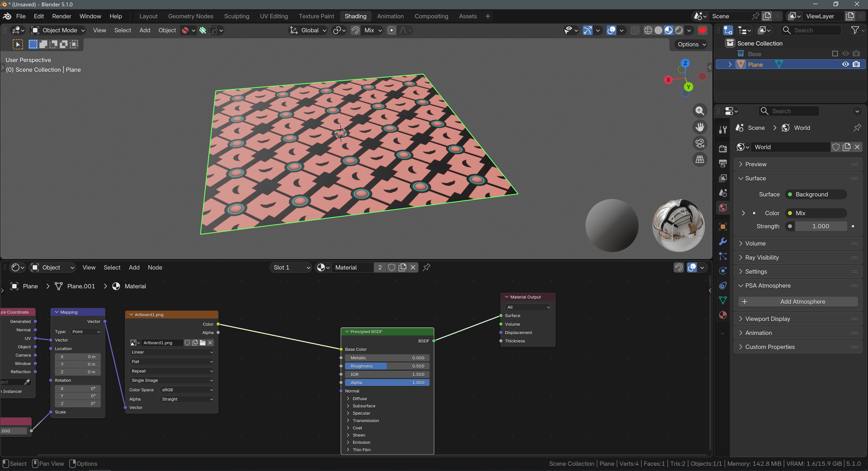
Task: Click the Mix color input button
Action: [816, 213]
